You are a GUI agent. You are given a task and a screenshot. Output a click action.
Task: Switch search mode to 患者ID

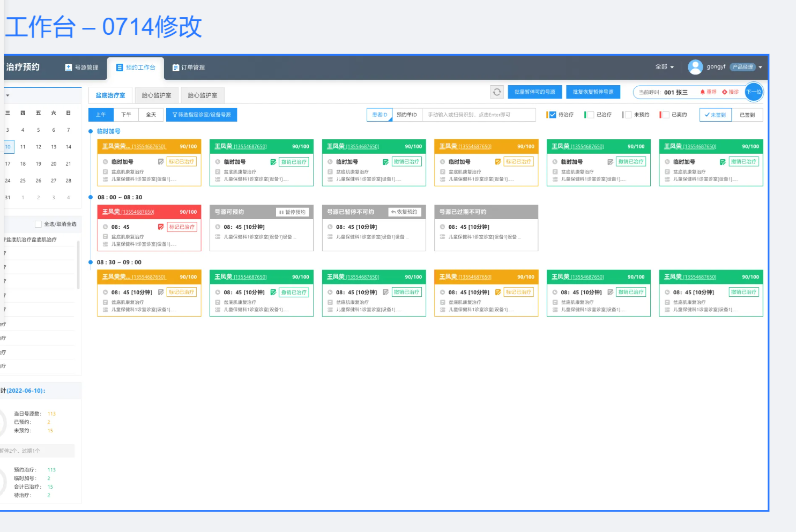380,115
